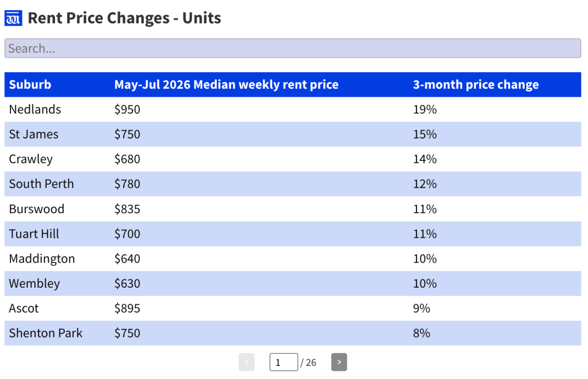Click the previous page arrow button

pyautogui.click(x=247, y=362)
